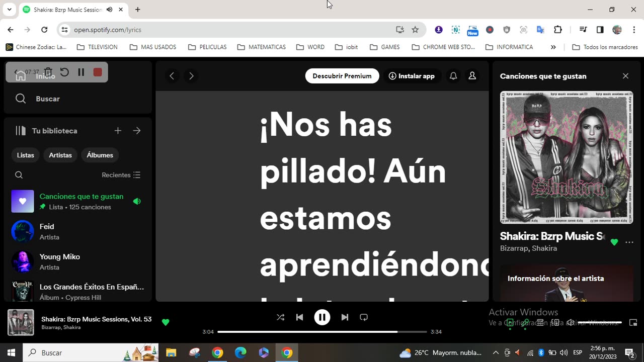
Task: Open the small album thumbnail in player bar
Action: tap(21, 322)
